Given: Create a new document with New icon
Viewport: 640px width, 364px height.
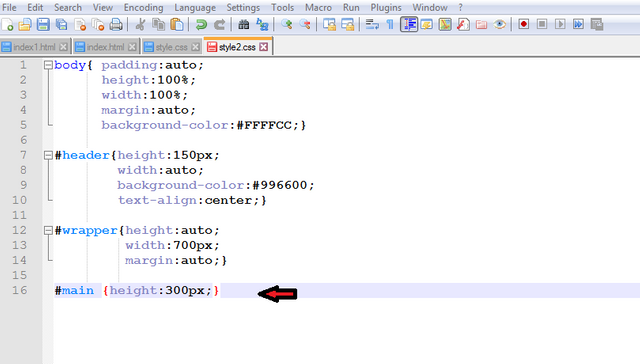Looking at the screenshot, I should tap(7, 24).
